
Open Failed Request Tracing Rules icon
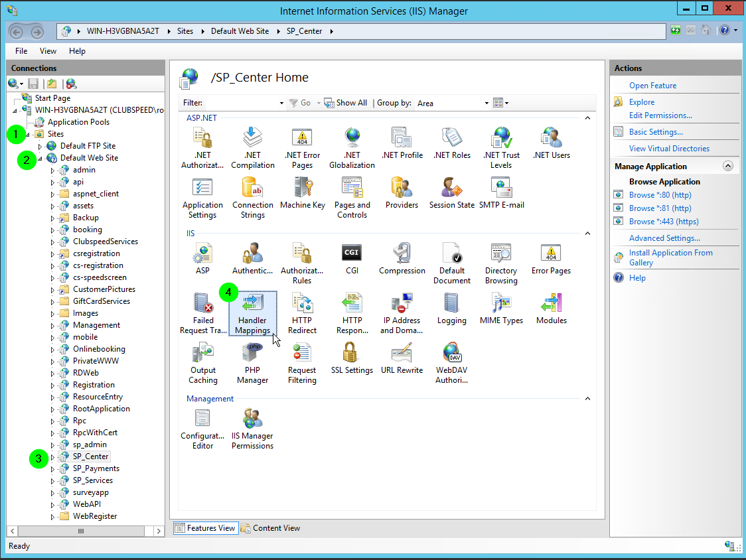[203, 314]
